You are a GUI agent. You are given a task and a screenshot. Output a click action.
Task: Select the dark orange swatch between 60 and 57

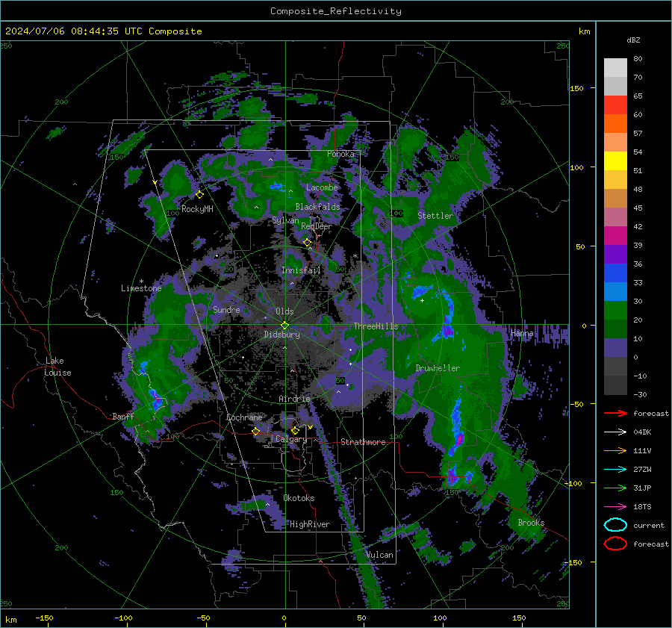point(615,123)
